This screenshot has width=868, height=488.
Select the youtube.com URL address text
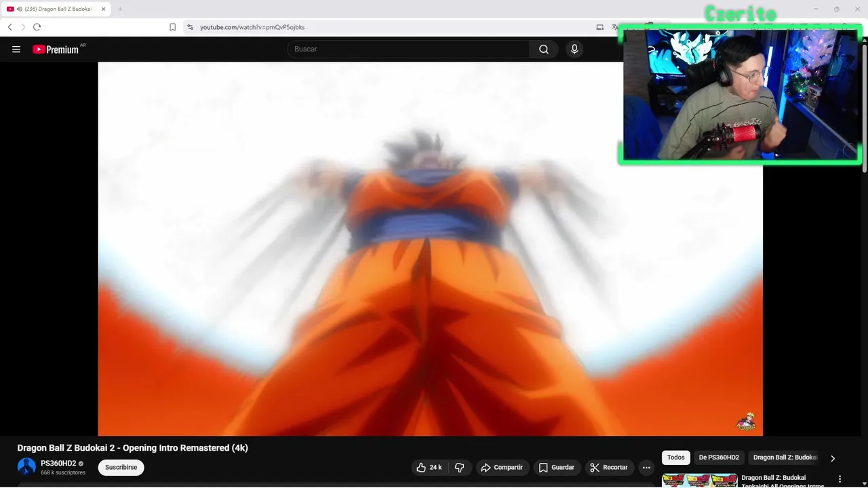tap(252, 27)
